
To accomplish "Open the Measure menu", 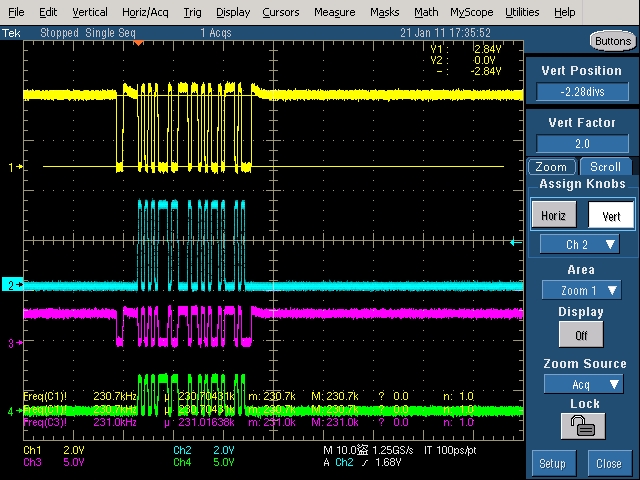I will pos(335,12).
